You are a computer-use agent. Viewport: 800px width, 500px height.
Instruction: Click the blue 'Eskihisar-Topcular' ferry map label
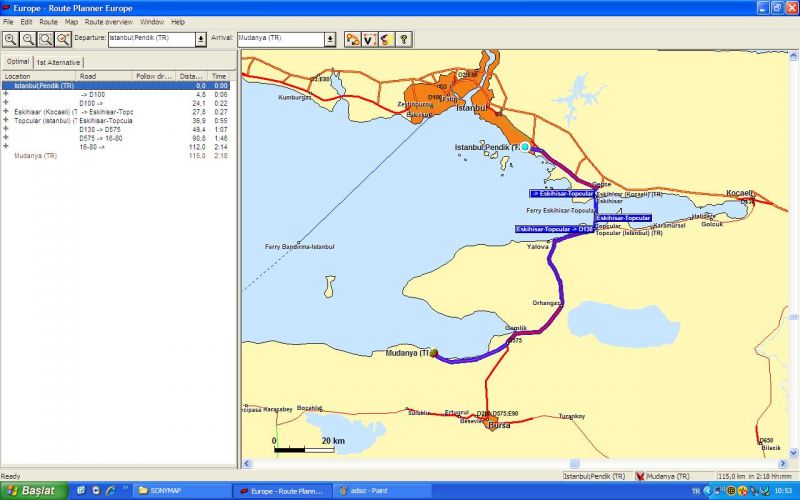623,218
